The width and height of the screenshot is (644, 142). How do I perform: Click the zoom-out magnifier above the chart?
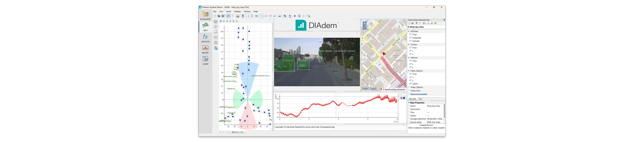pos(230,21)
